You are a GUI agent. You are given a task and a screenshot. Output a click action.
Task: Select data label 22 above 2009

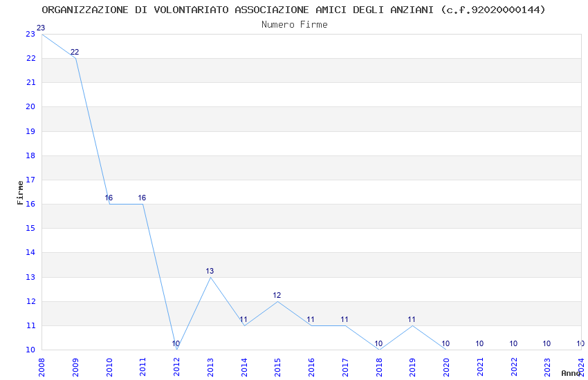pyautogui.click(x=75, y=52)
